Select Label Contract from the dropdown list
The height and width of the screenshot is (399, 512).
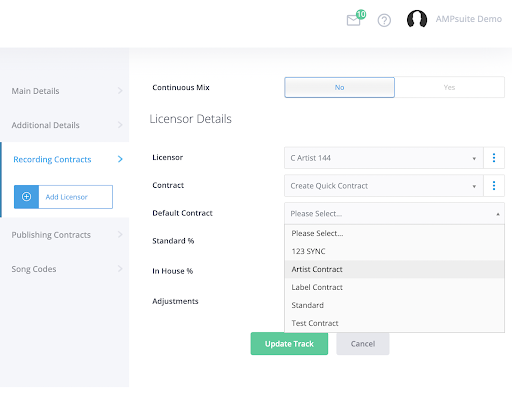coord(394,287)
